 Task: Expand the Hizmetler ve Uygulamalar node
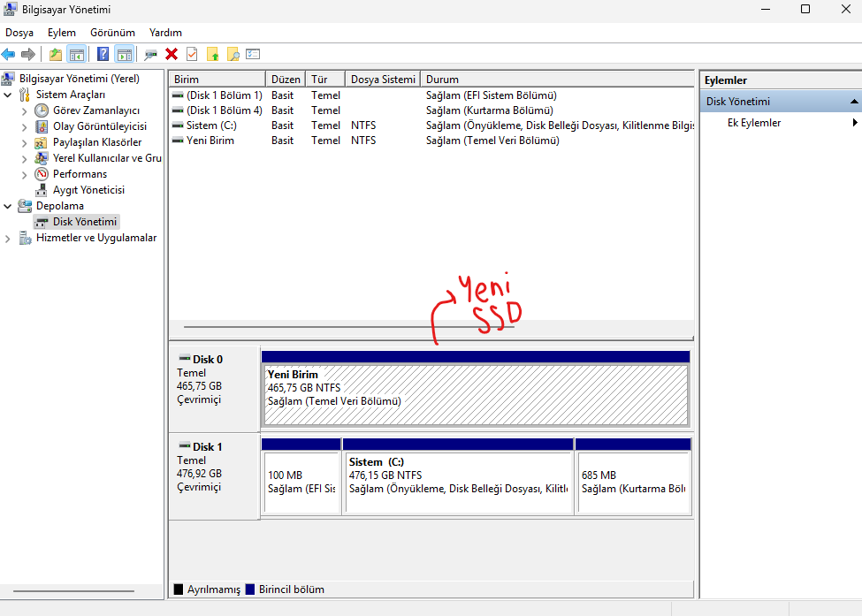[x=7, y=239]
